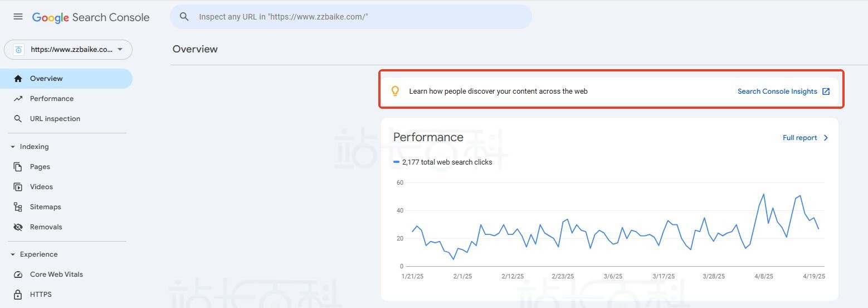Screen dimensions: 868x308
Task: Toggle the total web search clicks legend
Action: click(443, 162)
